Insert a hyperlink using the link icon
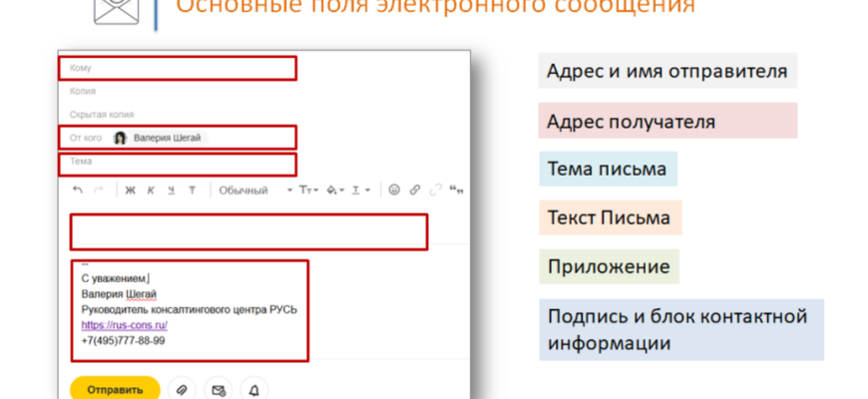This screenshot has width=868, height=399. (415, 190)
